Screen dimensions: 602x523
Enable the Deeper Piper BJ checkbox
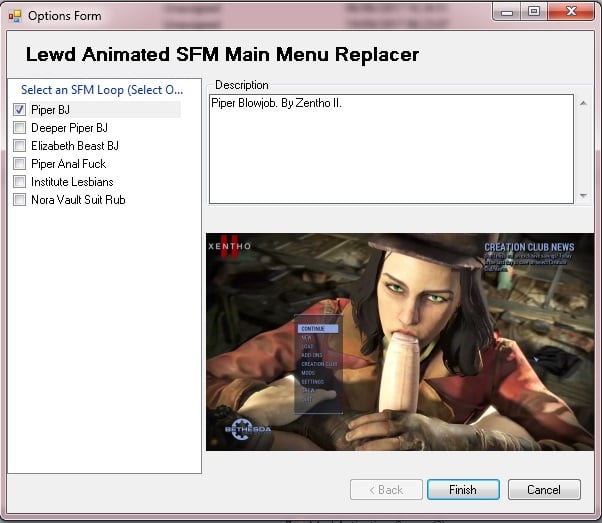pos(20,127)
